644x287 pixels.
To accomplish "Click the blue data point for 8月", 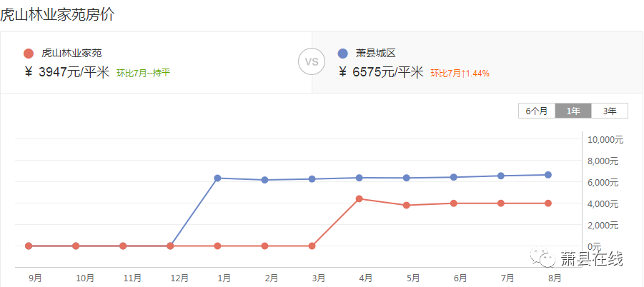I will (x=548, y=175).
